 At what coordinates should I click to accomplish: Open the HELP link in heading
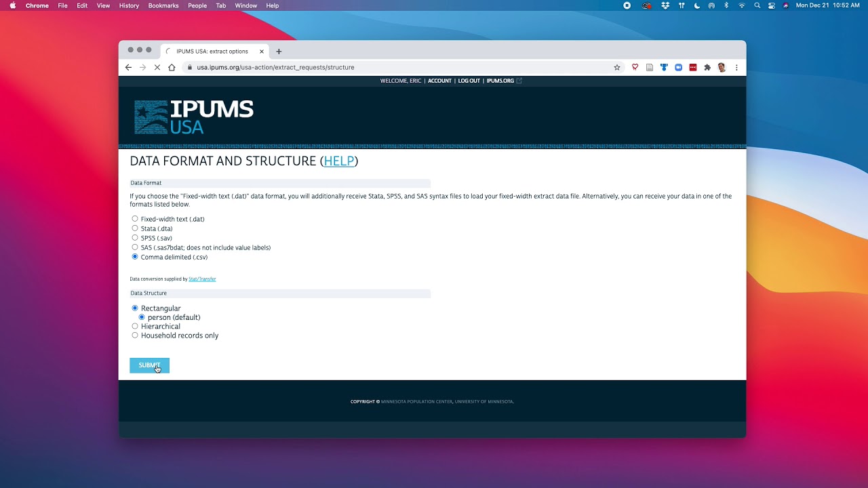[x=339, y=161]
